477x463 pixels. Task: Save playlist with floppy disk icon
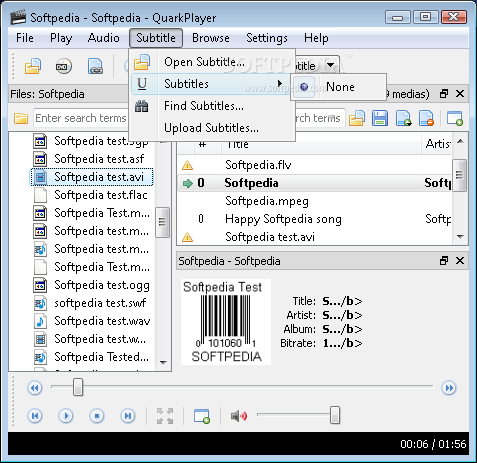point(380,118)
